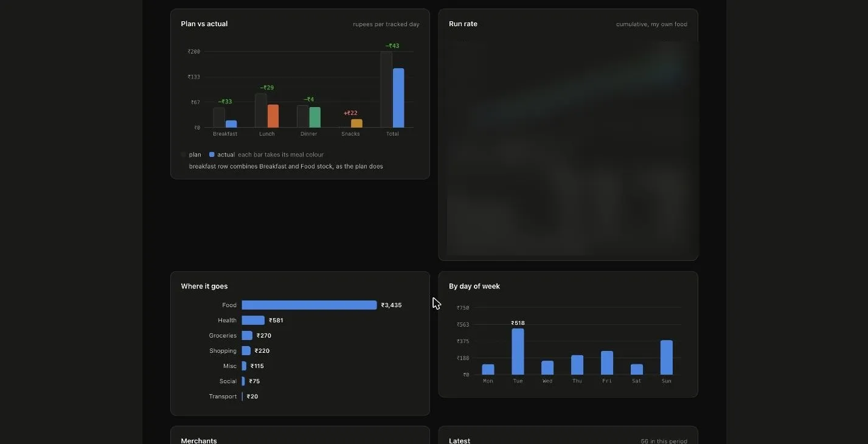868x444 pixels.
Task: Click the Health category bar
Action: (x=253, y=321)
